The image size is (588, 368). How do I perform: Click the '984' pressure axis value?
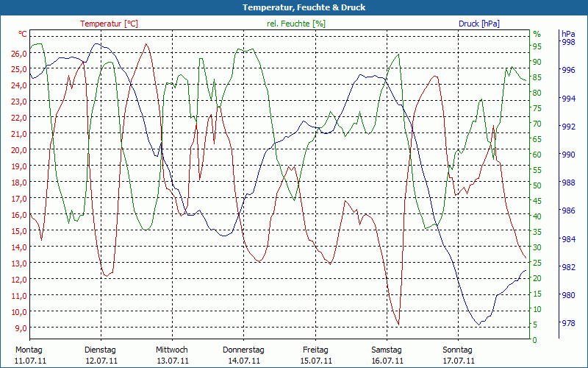[x=568, y=239]
